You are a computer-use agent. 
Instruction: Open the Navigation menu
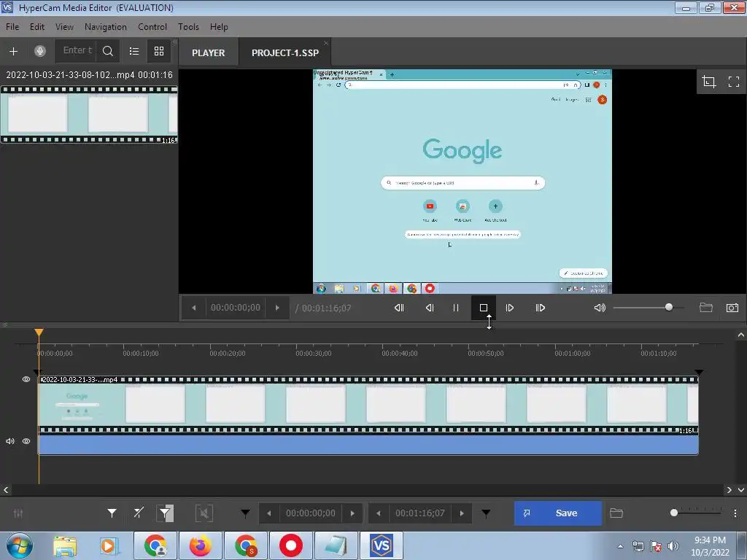(x=106, y=27)
